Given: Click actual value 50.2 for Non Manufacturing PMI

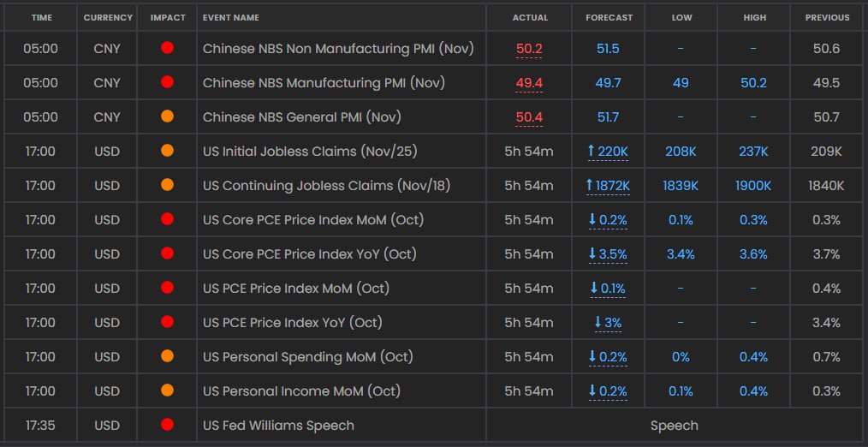Looking at the screenshot, I should click(x=529, y=49).
